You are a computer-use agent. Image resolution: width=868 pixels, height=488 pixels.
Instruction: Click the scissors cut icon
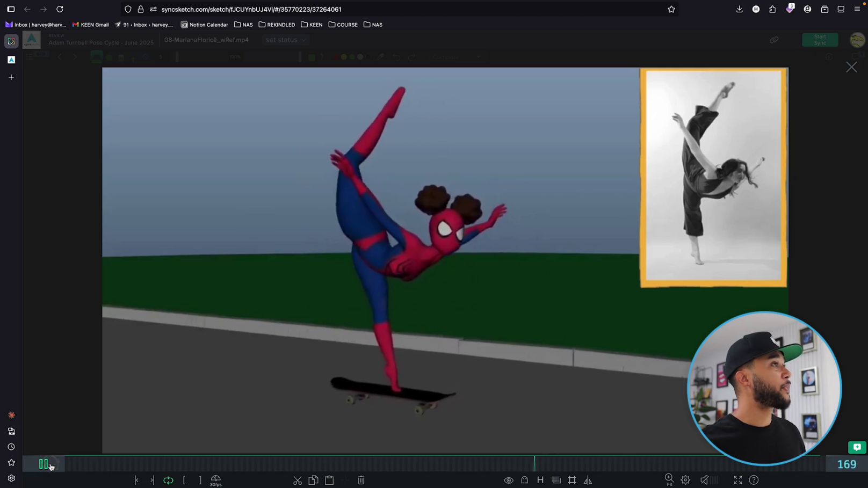click(298, 480)
